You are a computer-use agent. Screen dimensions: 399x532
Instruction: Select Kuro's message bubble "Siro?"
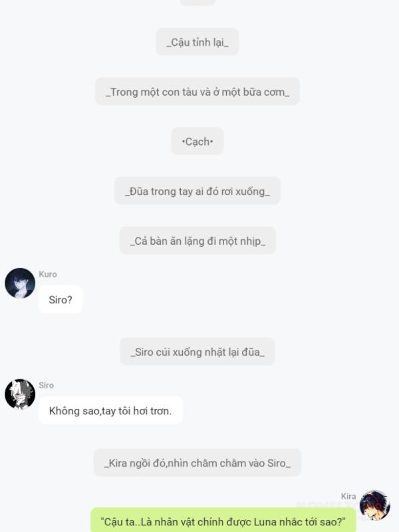[x=61, y=300]
